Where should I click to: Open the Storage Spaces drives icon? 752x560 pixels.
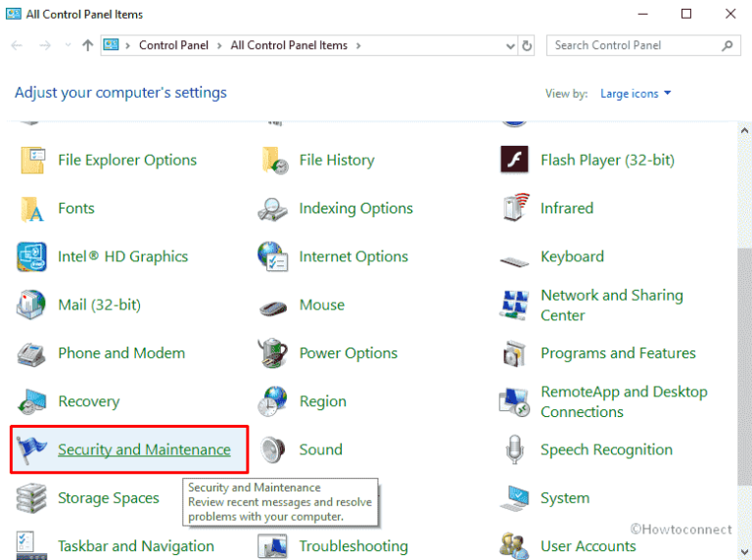[x=31, y=498]
